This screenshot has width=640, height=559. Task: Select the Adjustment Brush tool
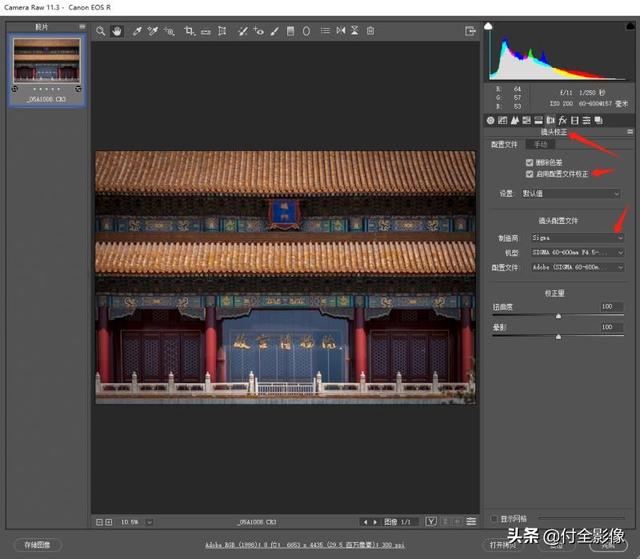pos(274,31)
